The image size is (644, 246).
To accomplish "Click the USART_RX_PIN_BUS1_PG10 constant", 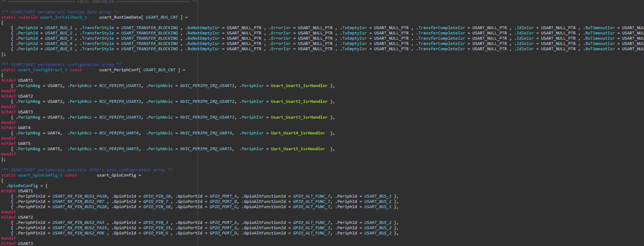I will tap(80, 207).
